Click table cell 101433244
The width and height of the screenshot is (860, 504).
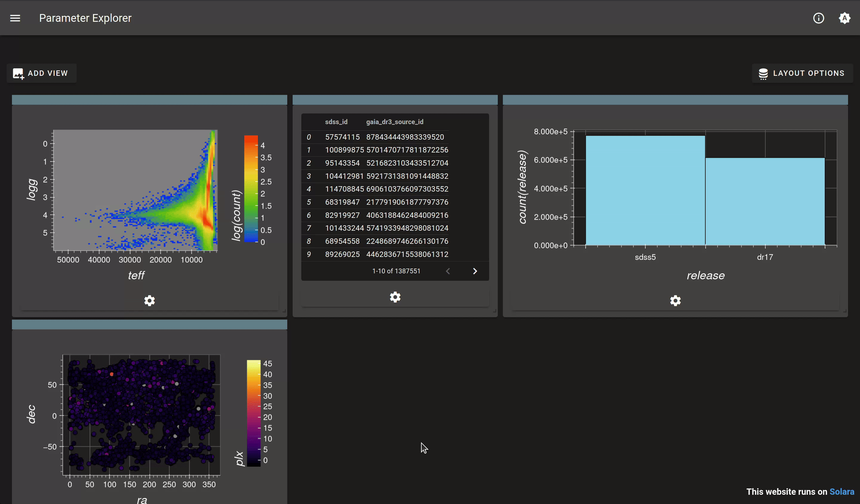click(x=344, y=228)
